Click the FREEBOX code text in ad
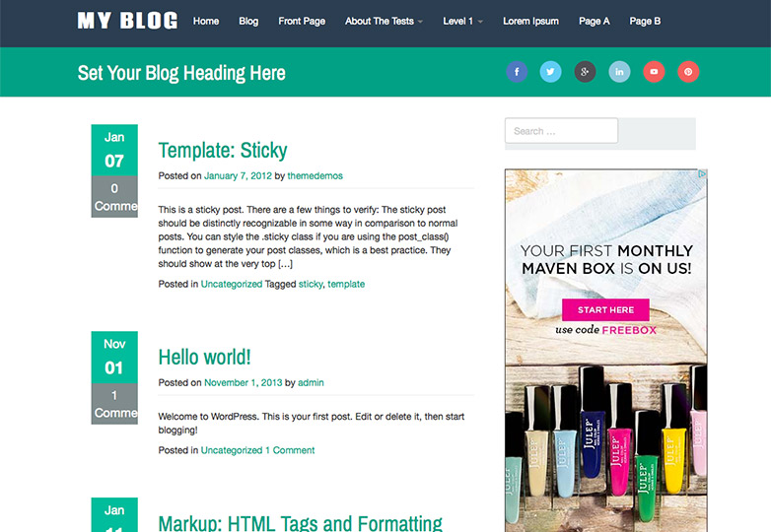The width and height of the screenshot is (771, 532). (629, 330)
